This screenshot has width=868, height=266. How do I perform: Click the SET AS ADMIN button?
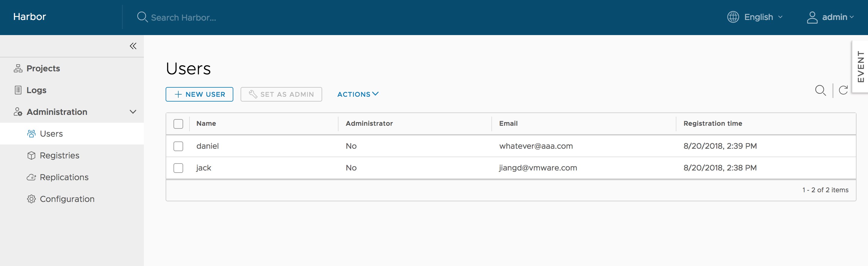pyautogui.click(x=281, y=94)
